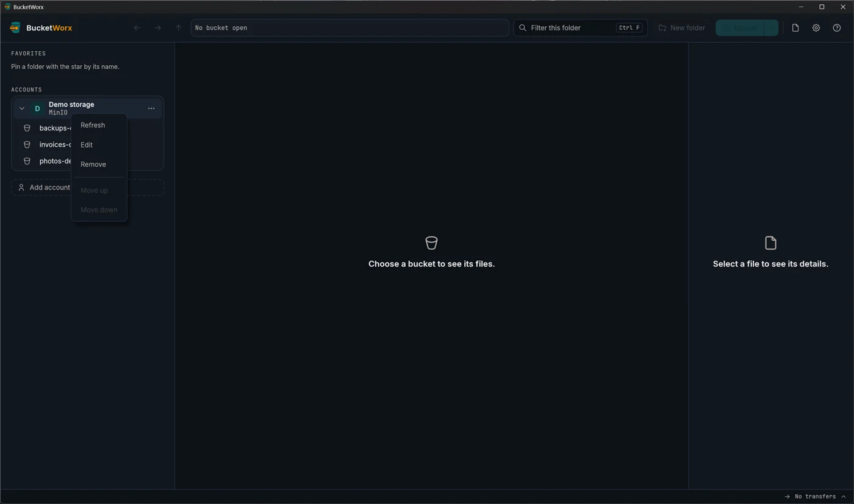Click the "Select a file to see its details." text
Viewport: 854px width, 504px height.
point(770,264)
